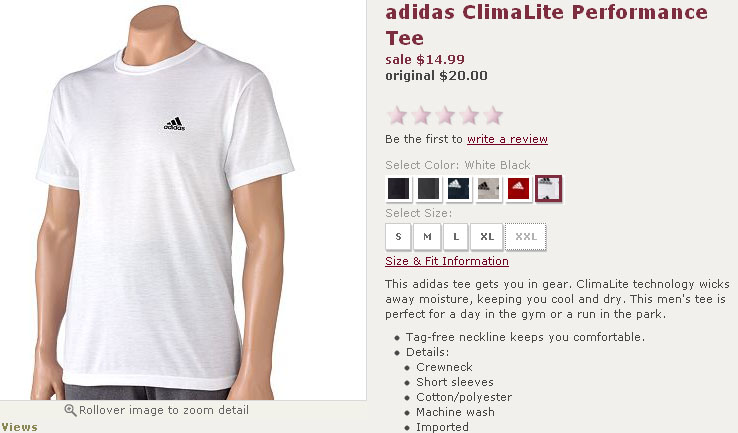The width and height of the screenshot is (738, 433).
Task: Select the red swatch with white logo
Action: pos(518,189)
